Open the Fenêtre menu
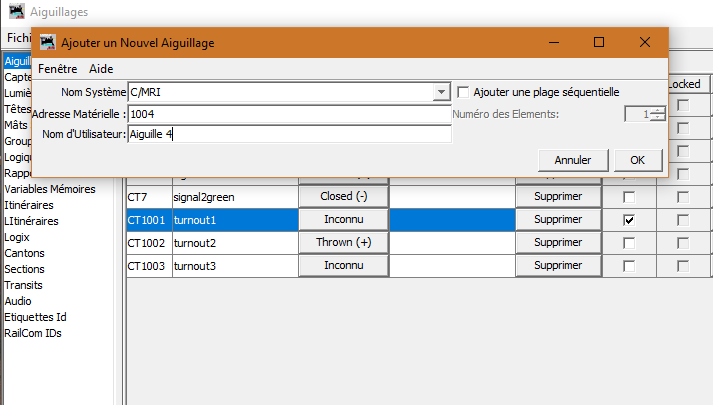This screenshot has height=405, width=713. coord(57,69)
